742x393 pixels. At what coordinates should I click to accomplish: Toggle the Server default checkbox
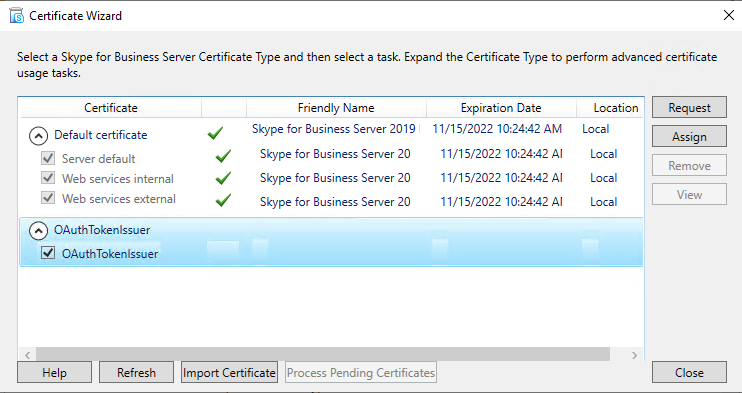point(48,158)
